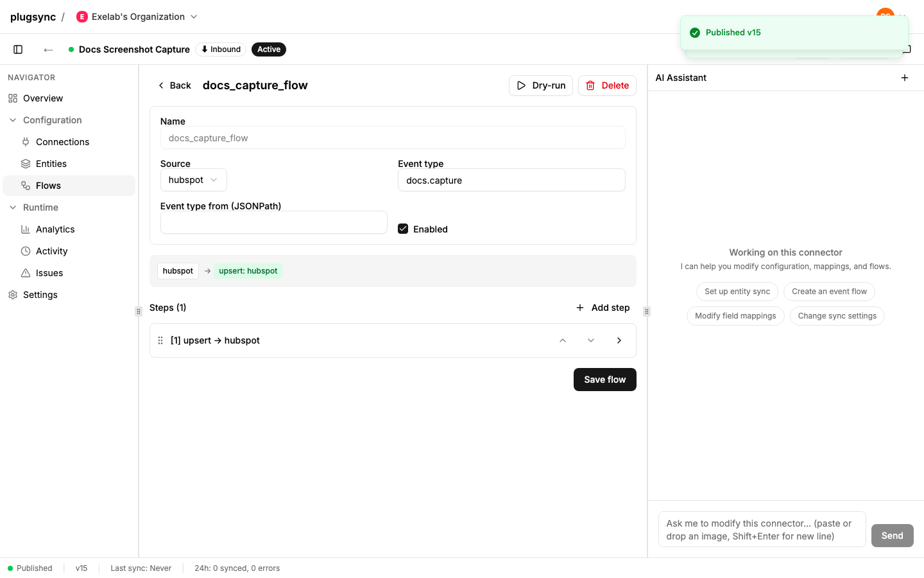Focus the Event type from JSONPath field

274,222
